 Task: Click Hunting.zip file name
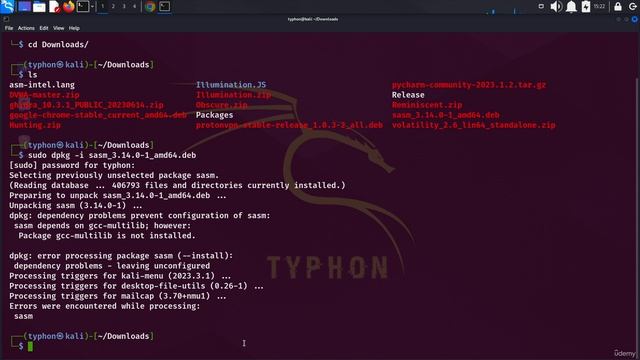(35, 125)
